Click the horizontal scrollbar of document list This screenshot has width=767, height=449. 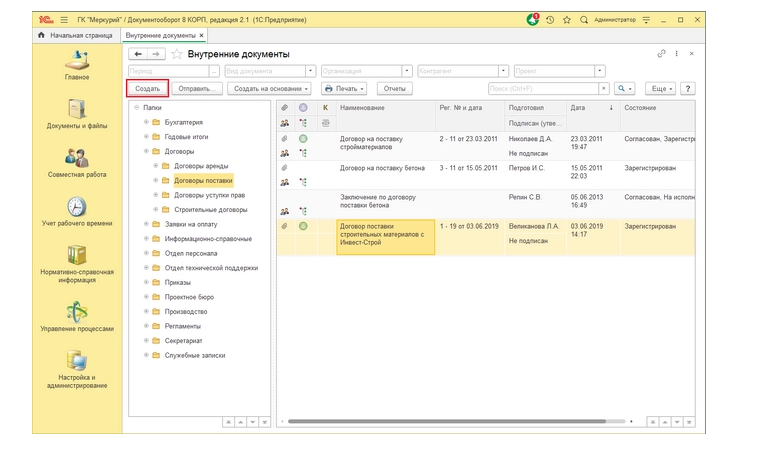447,421
